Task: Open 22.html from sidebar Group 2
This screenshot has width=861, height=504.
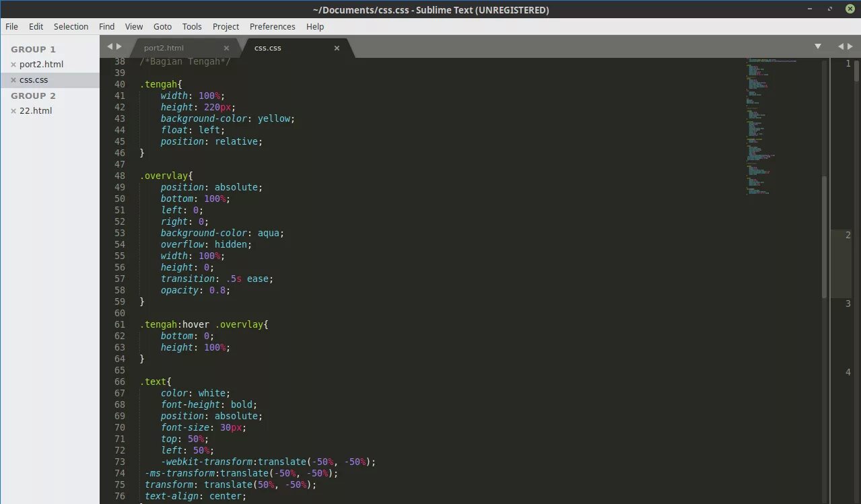Action: tap(36, 111)
